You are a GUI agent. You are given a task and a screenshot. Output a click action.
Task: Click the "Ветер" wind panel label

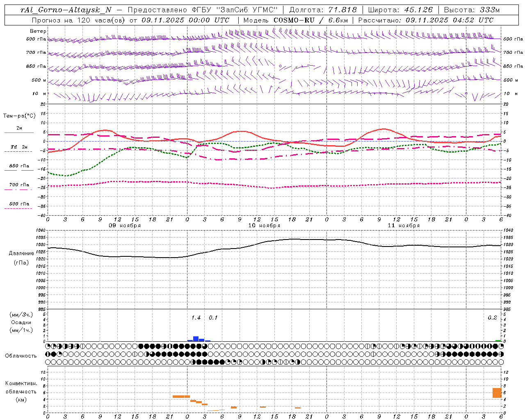click(38, 31)
